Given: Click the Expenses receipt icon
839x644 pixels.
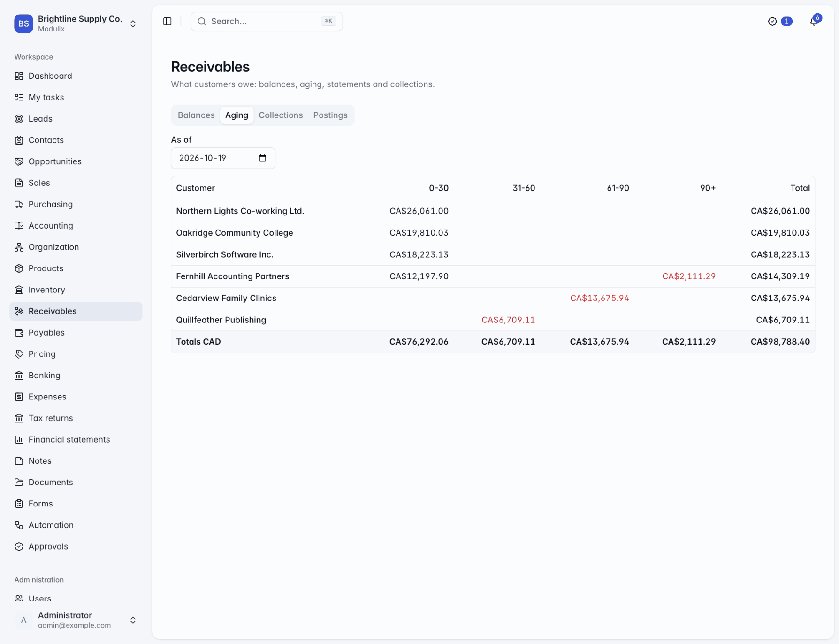Looking at the screenshot, I should coord(19,397).
